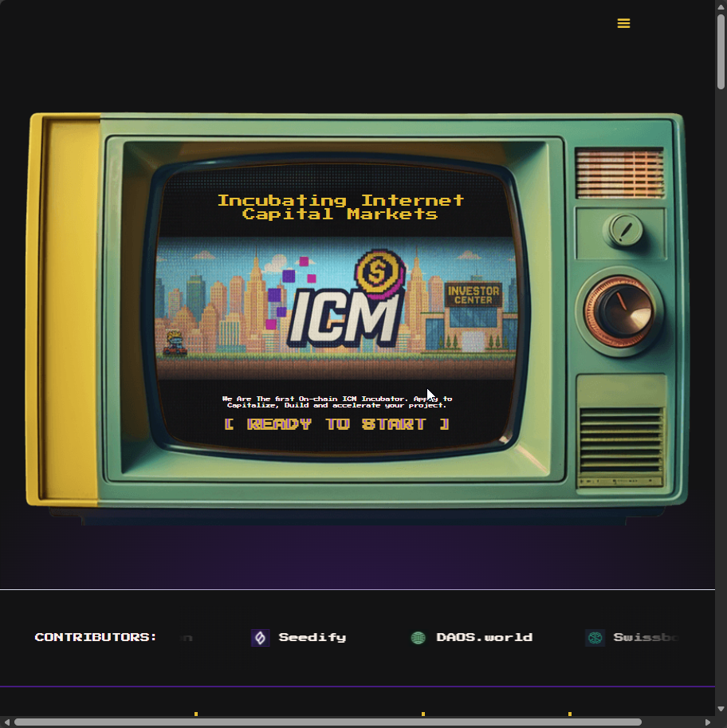Click the ICM logo on the TV screen
The height and width of the screenshot is (728, 727).
pyautogui.click(x=343, y=315)
